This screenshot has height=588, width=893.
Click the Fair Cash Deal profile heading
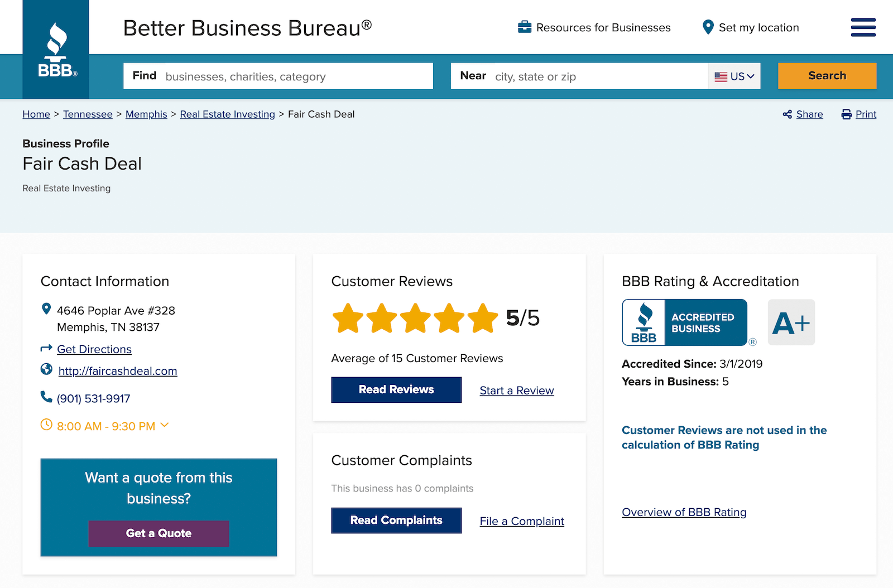pos(82,163)
